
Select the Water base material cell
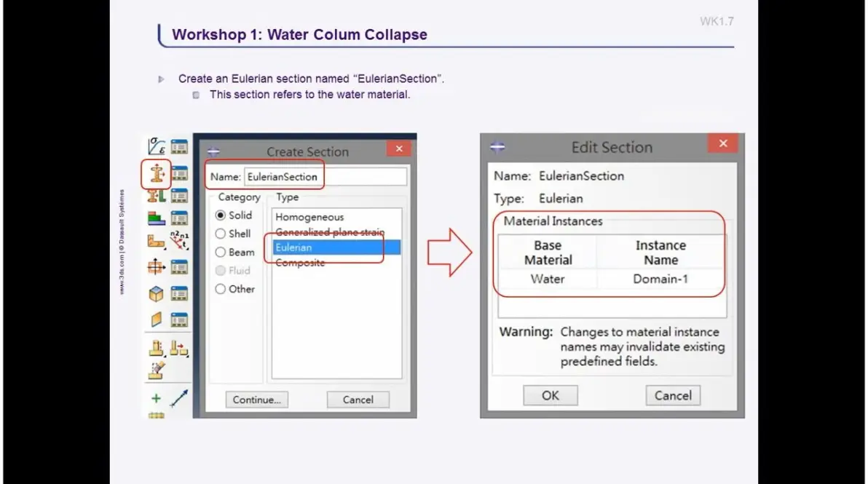tap(548, 279)
